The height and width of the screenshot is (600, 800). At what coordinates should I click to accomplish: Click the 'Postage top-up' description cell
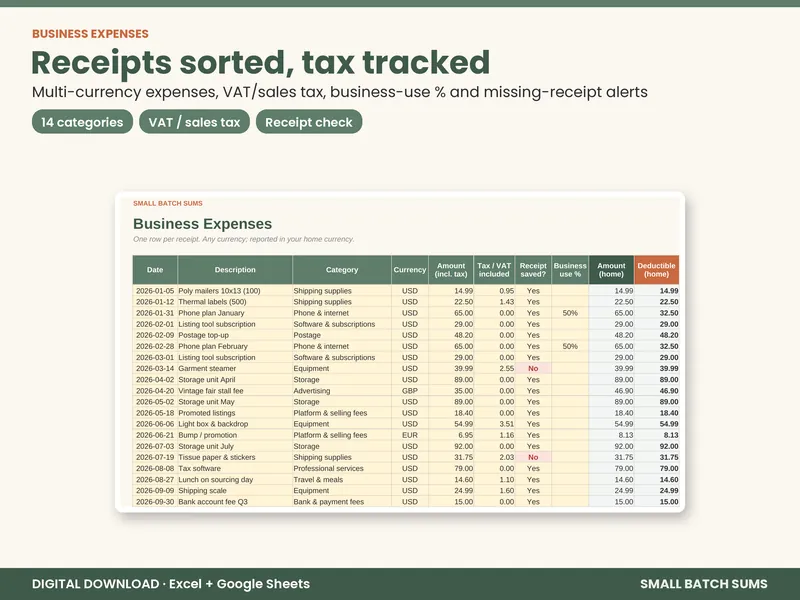pos(235,335)
